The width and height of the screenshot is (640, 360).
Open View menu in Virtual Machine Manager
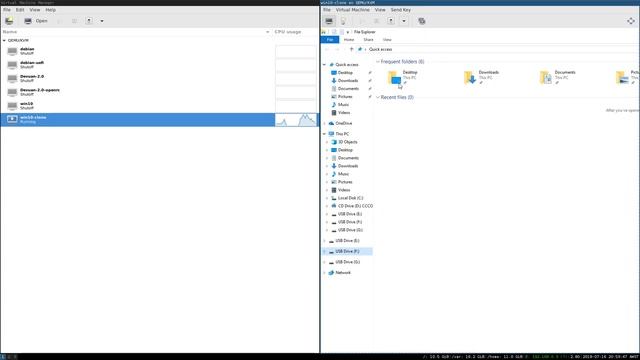35,10
